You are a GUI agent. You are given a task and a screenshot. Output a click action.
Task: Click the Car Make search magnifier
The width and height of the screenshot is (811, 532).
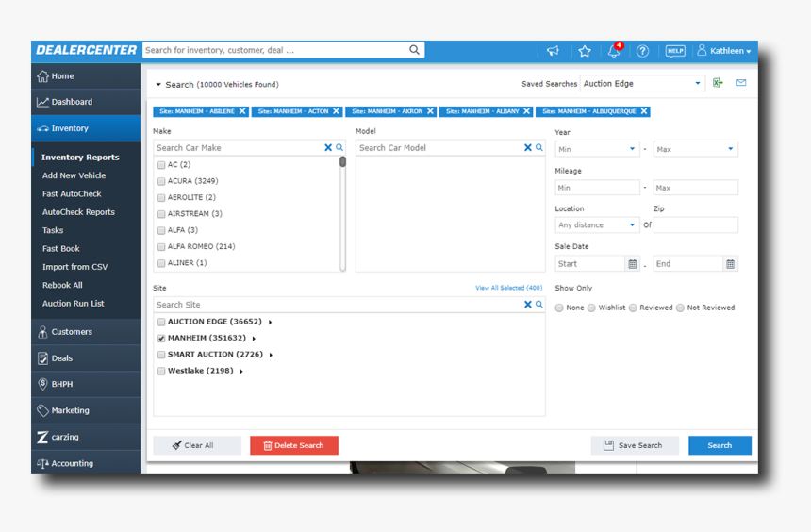coord(339,147)
